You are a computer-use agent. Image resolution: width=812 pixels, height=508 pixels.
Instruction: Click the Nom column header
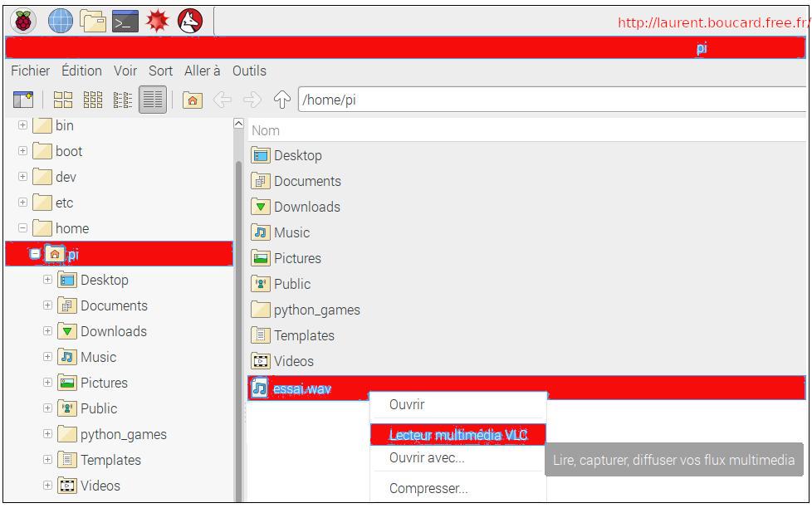tap(527, 130)
